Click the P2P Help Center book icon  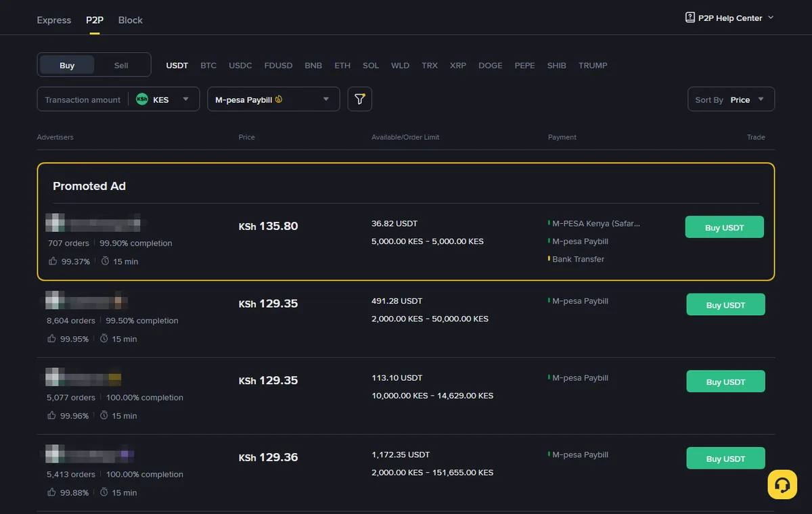(690, 18)
